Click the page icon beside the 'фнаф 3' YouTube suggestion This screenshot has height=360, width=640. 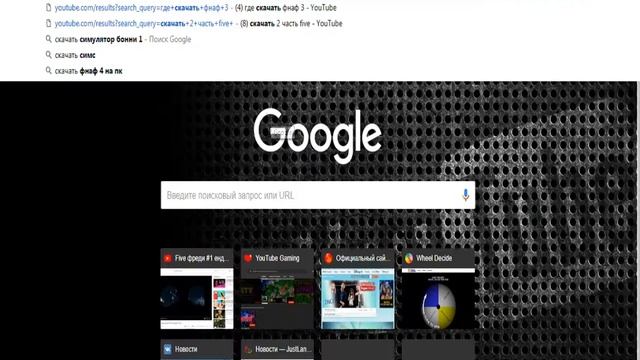[48, 7]
